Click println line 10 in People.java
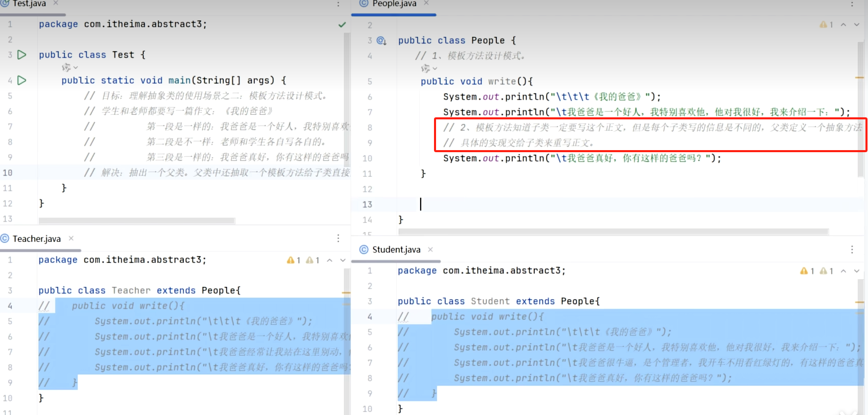The width and height of the screenshot is (868, 415). pos(582,158)
